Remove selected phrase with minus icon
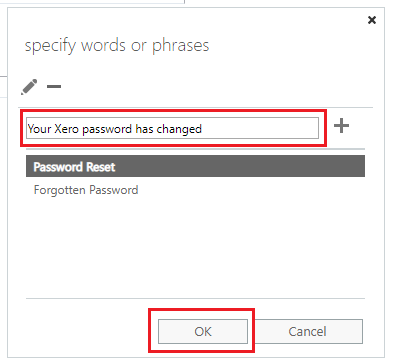Screen dimensions: 393x364 (54, 87)
